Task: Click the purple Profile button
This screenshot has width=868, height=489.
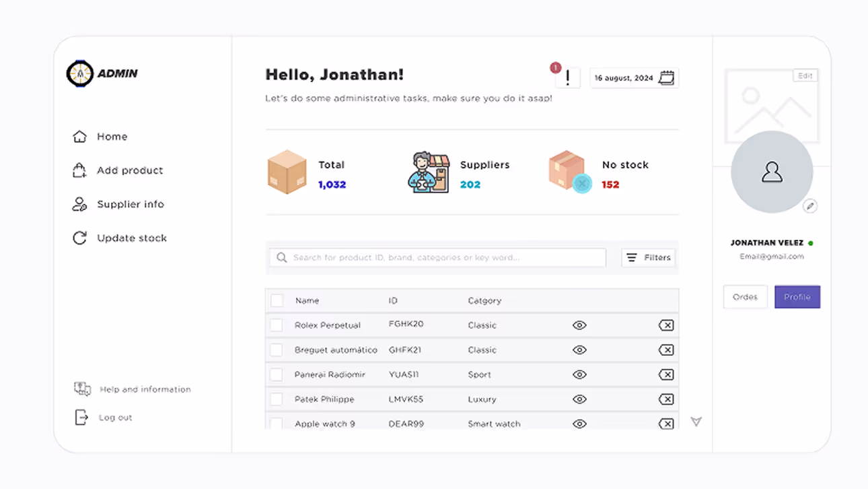Action: 797,297
